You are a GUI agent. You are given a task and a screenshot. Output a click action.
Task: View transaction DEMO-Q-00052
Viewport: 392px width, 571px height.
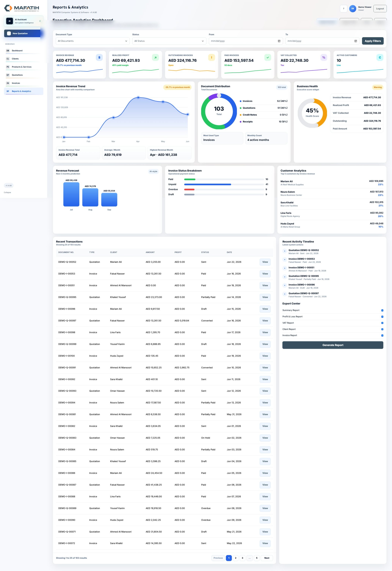265,262
